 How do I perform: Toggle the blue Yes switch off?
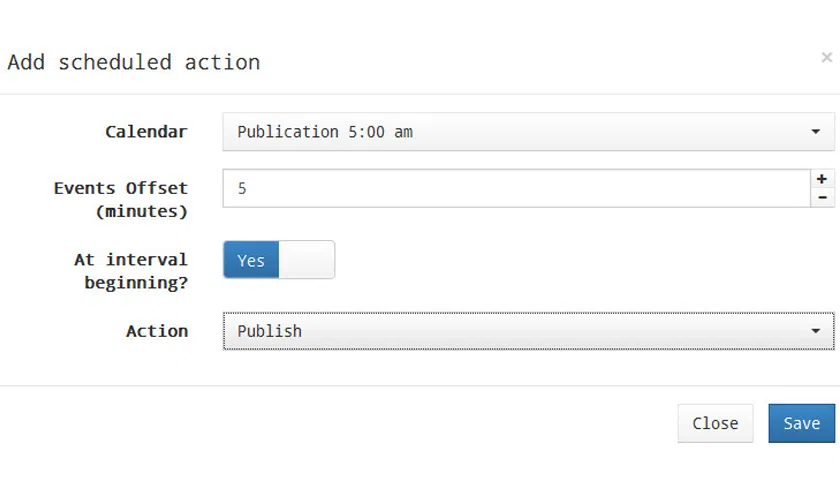coord(251,260)
